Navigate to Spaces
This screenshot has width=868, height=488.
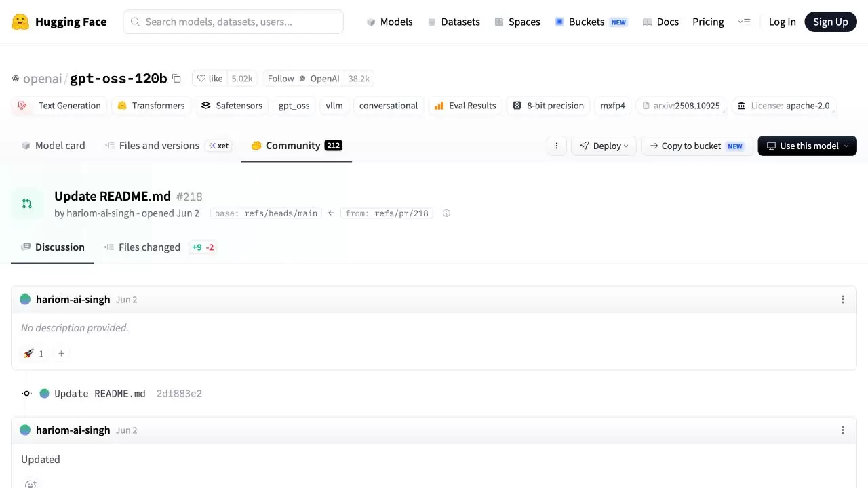[x=517, y=22]
